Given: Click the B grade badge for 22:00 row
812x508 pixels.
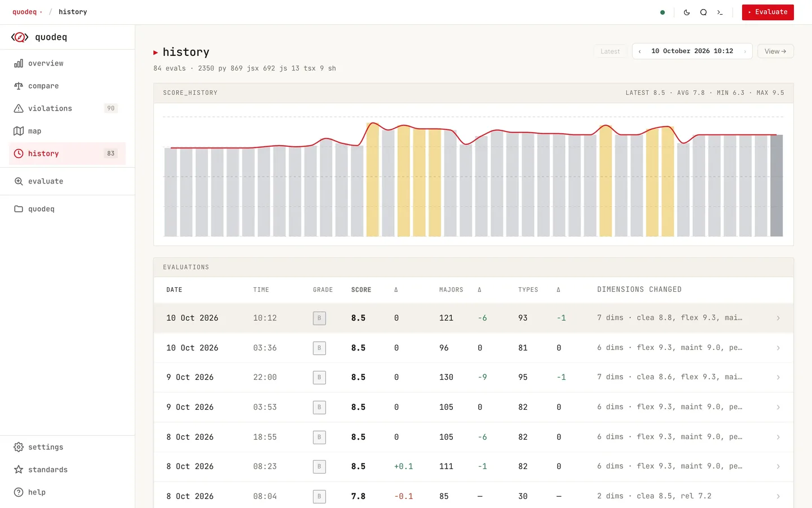Looking at the screenshot, I should coord(319,377).
